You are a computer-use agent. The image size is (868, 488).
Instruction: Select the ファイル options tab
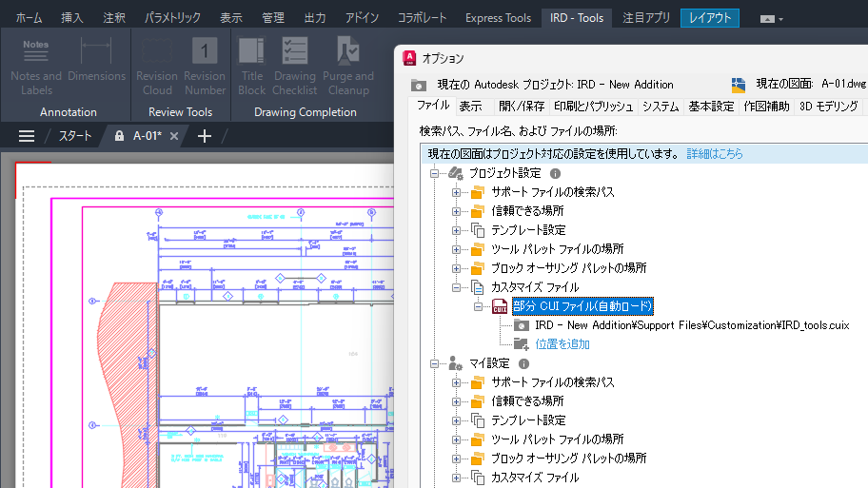tap(433, 106)
